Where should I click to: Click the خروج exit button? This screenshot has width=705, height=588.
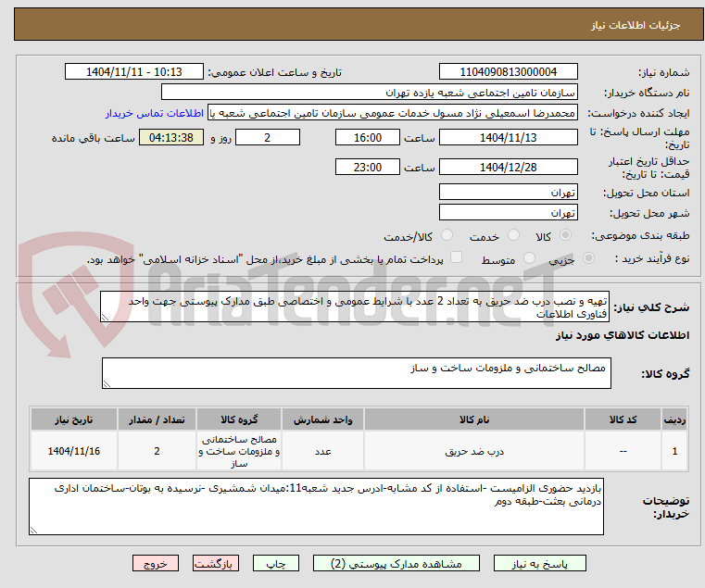tap(156, 563)
